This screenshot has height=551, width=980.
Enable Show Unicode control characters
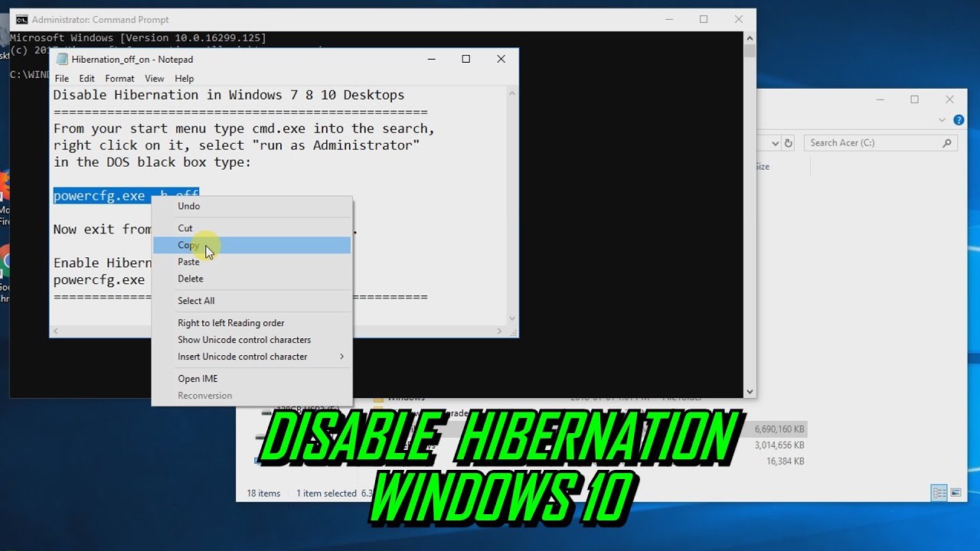coord(252,340)
